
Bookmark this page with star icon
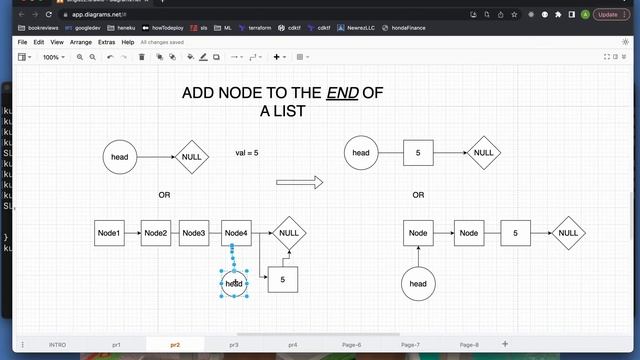tap(514, 14)
